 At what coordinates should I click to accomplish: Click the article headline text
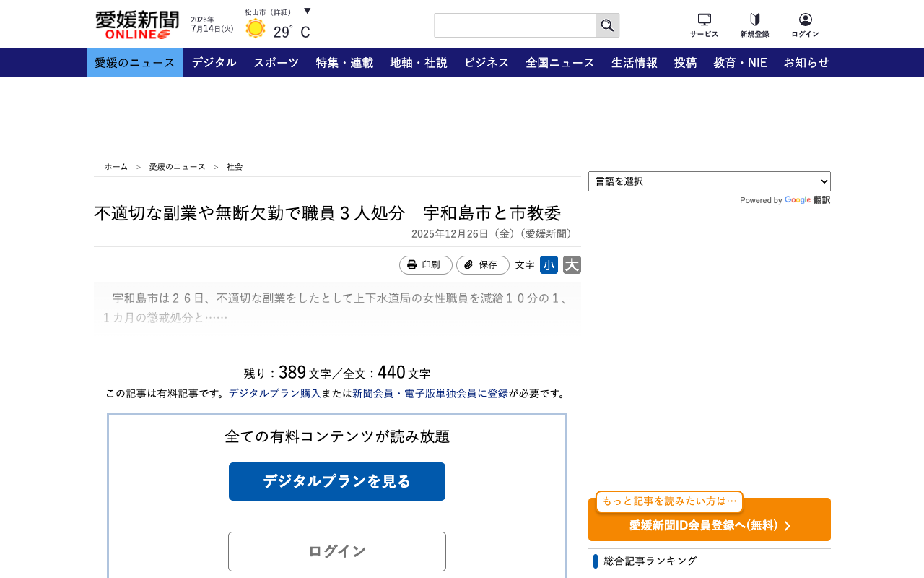tap(327, 213)
